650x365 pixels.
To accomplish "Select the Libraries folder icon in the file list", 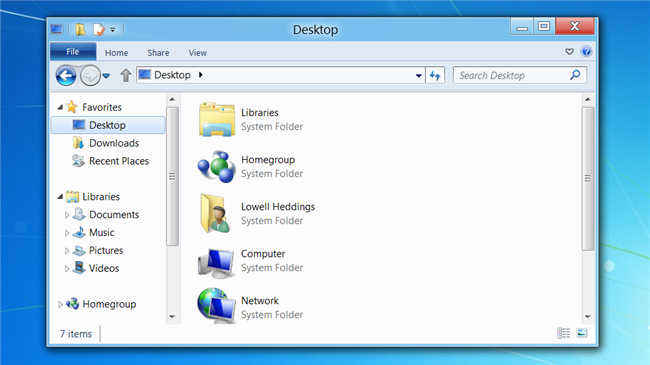I will coord(217,119).
